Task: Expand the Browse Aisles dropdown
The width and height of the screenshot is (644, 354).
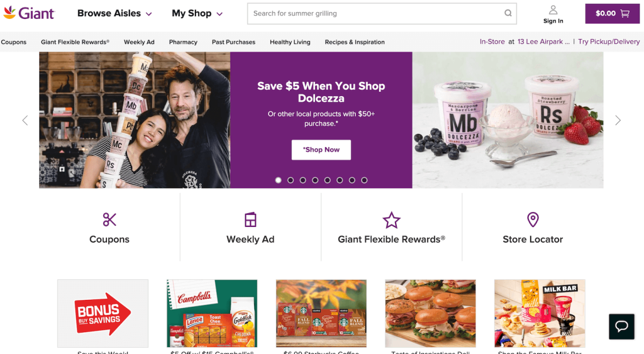Action: [x=114, y=13]
